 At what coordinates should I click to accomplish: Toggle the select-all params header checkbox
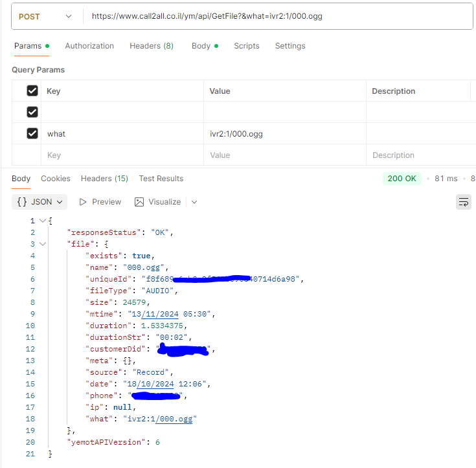coord(32,91)
